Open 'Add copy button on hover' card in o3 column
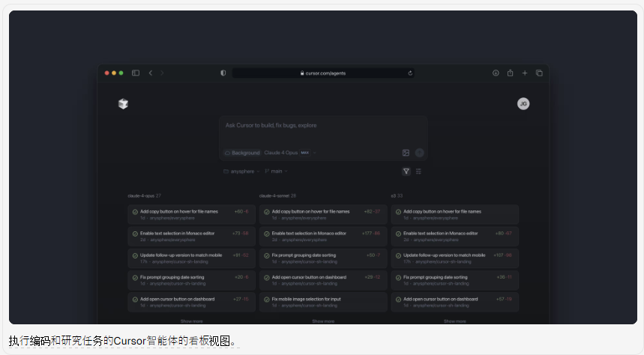 click(454, 215)
